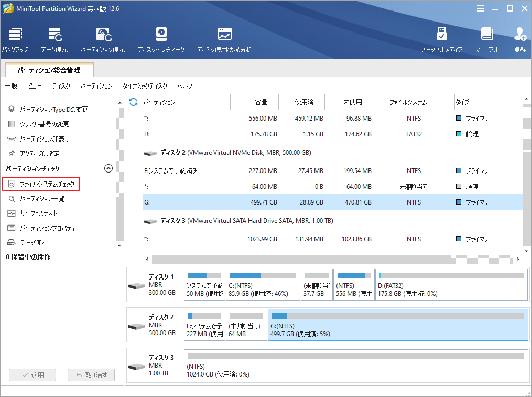
Task: Select C:(NTFS) block in disk map
Action: (x=263, y=285)
